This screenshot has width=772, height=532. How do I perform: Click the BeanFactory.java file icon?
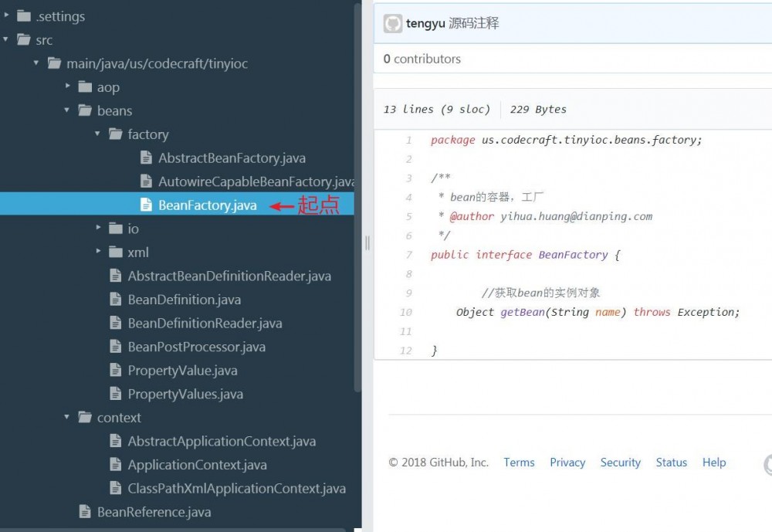[146, 205]
